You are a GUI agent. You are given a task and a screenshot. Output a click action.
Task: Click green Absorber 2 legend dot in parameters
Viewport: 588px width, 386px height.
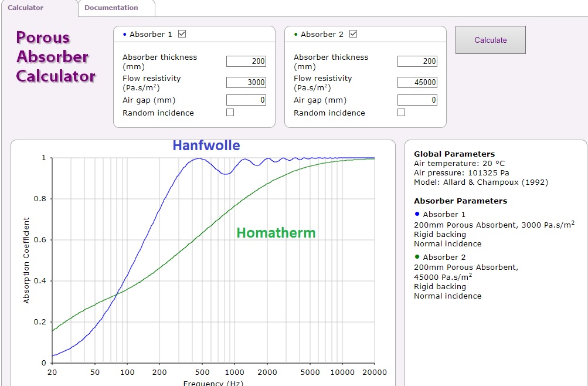pyautogui.click(x=417, y=256)
